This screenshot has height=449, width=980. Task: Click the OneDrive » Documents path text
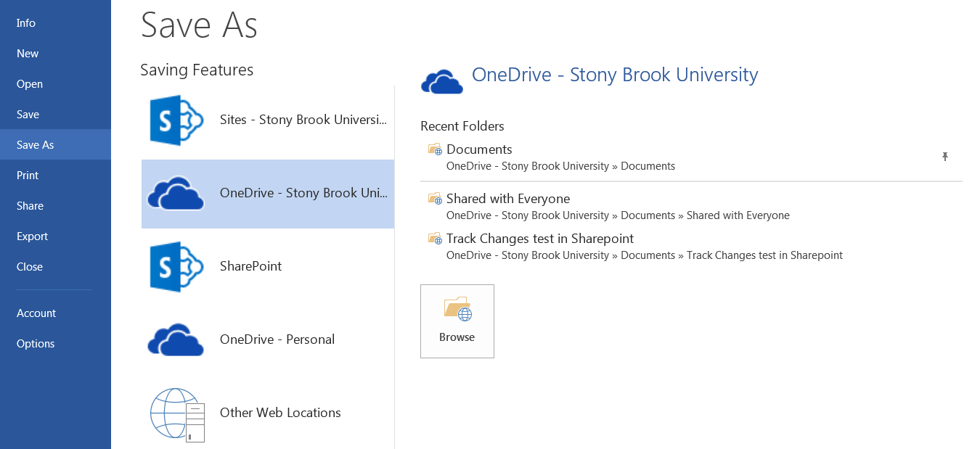point(560,166)
